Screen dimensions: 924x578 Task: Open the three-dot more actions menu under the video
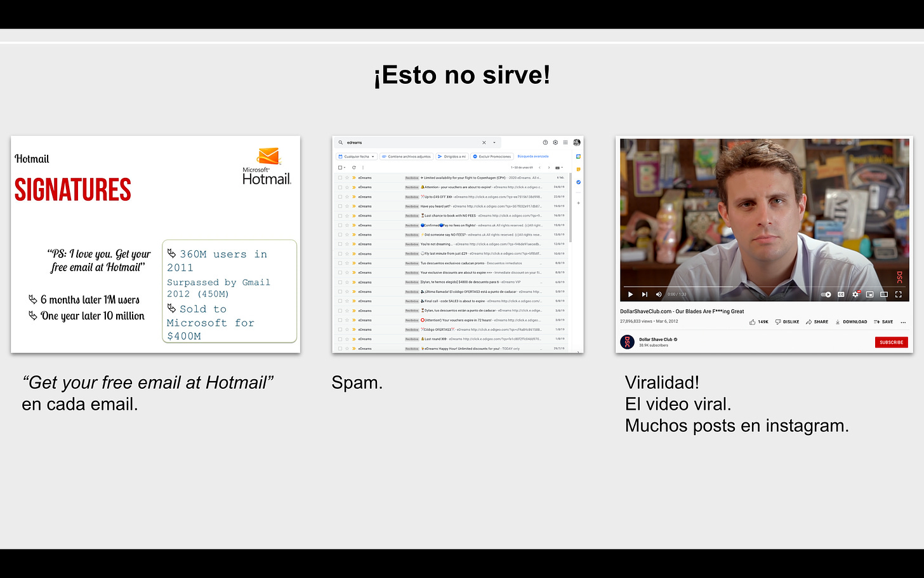click(x=903, y=322)
